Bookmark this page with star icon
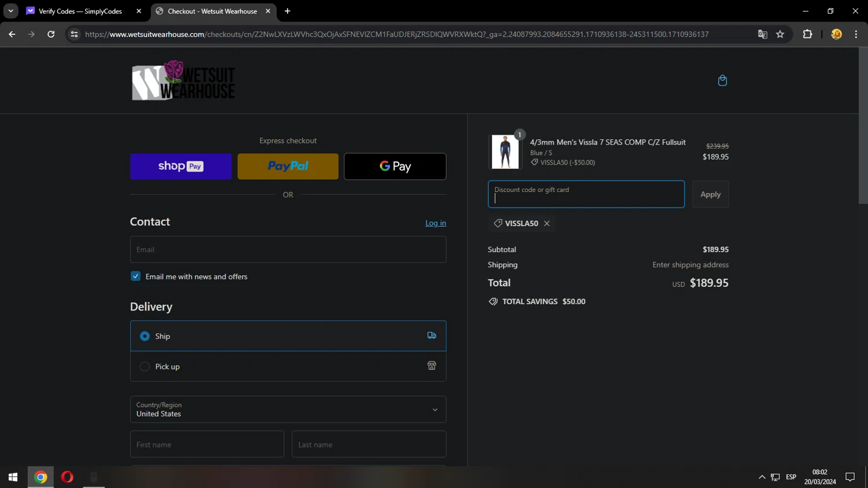This screenshot has height=488, width=868. 780,34
